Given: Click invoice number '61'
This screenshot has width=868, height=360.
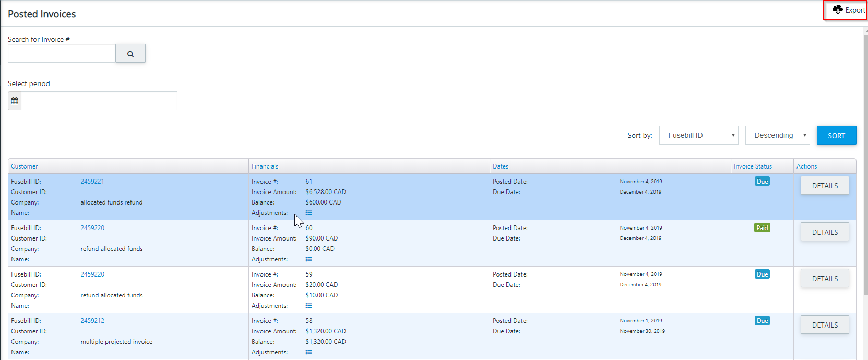Looking at the screenshot, I should coord(309,182).
